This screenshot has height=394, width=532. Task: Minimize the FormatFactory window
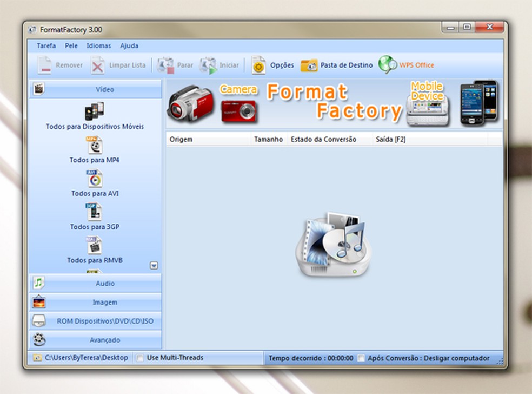click(x=450, y=27)
